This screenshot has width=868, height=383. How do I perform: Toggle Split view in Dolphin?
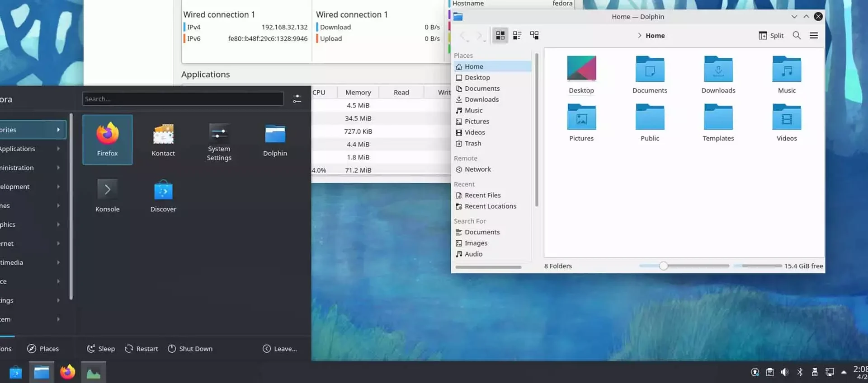(771, 35)
